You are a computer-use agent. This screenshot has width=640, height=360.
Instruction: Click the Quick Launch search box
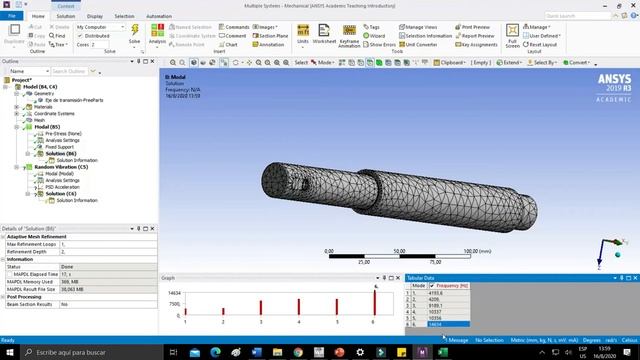click(578, 16)
